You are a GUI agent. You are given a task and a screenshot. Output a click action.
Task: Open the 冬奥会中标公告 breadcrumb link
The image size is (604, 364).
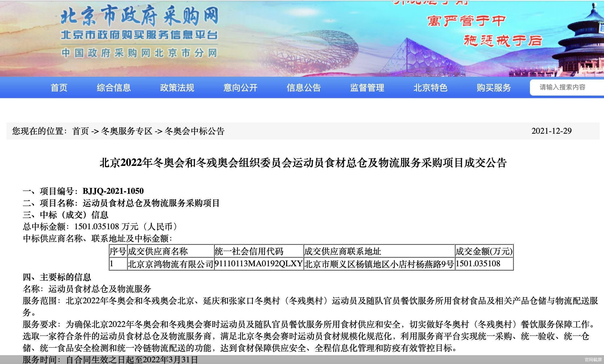coord(194,131)
